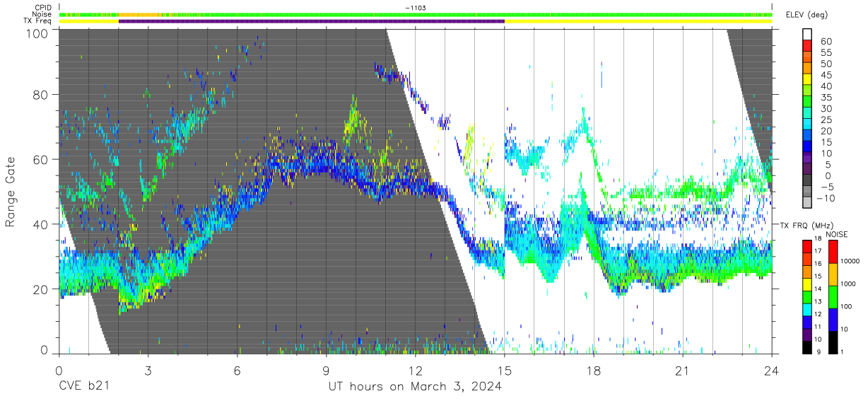
Task: Click the -1103 CPID value
Action: point(416,8)
